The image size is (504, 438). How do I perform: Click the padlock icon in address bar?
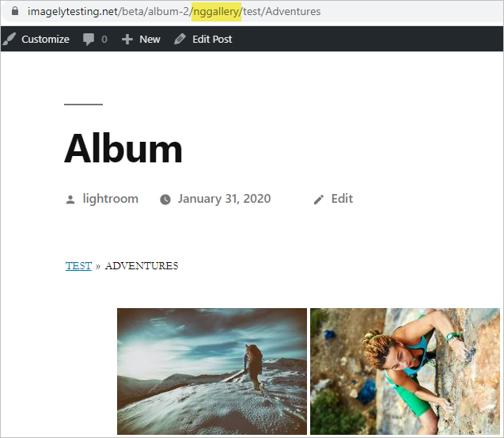tap(15, 11)
